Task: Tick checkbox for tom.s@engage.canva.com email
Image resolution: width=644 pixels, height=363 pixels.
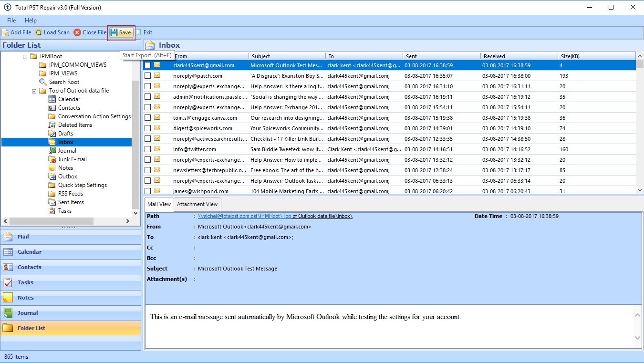Action: [148, 118]
